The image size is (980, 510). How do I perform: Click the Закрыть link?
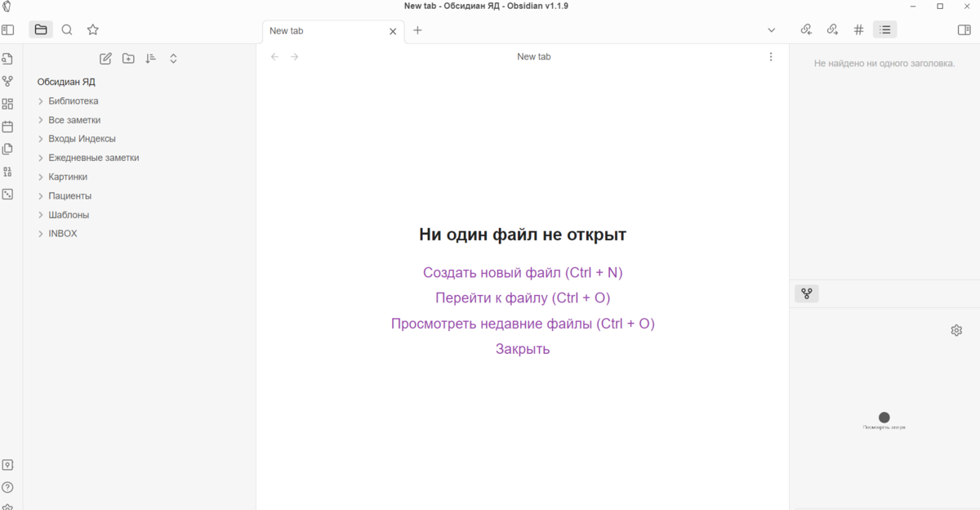[x=523, y=349]
